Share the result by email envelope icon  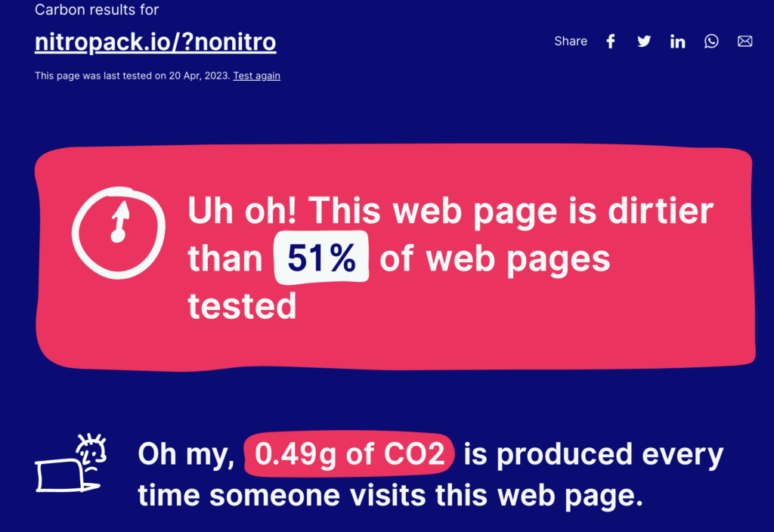tap(745, 42)
